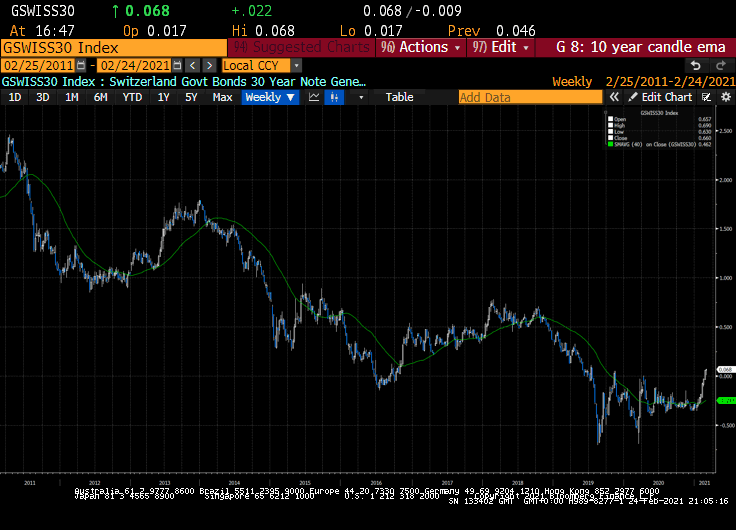Select 5Y time range
Viewport: 736px width, 530px height.
191,97
